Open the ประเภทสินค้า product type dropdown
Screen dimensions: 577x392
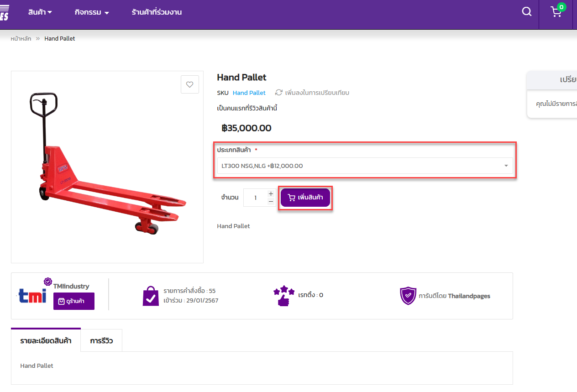coord(364,166)
